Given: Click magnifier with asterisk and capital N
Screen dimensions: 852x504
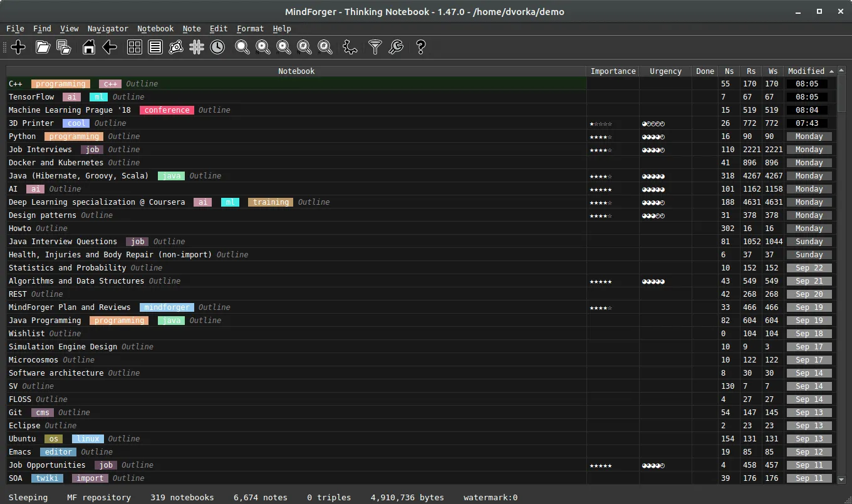Looking at the screenshot, I should click(262, 46).
